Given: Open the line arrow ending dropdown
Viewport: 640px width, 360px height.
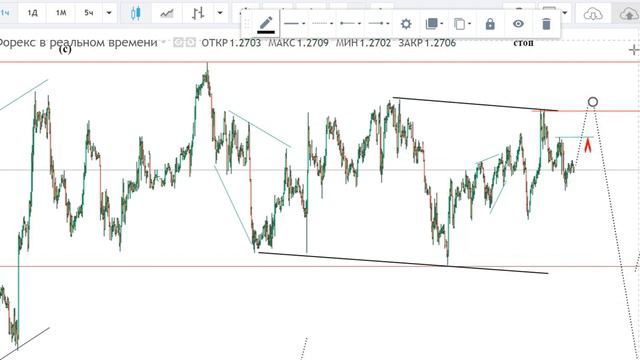Looking at the screenshot, I should pyautogui.click(x=378, y=24).
